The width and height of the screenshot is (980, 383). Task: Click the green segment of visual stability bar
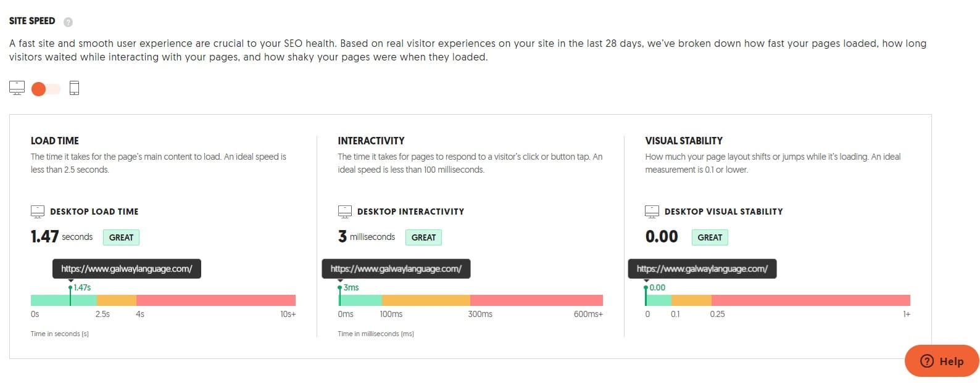[x=658, y=300]
